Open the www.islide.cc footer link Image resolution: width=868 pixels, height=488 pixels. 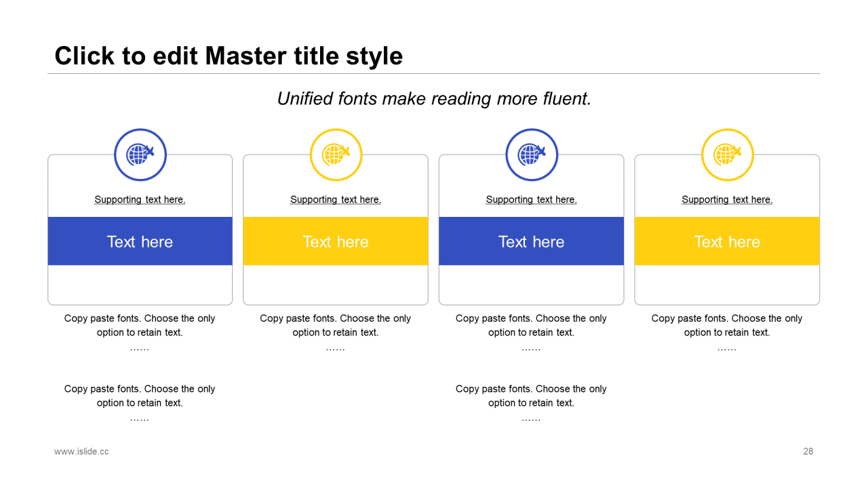point(81,451)
